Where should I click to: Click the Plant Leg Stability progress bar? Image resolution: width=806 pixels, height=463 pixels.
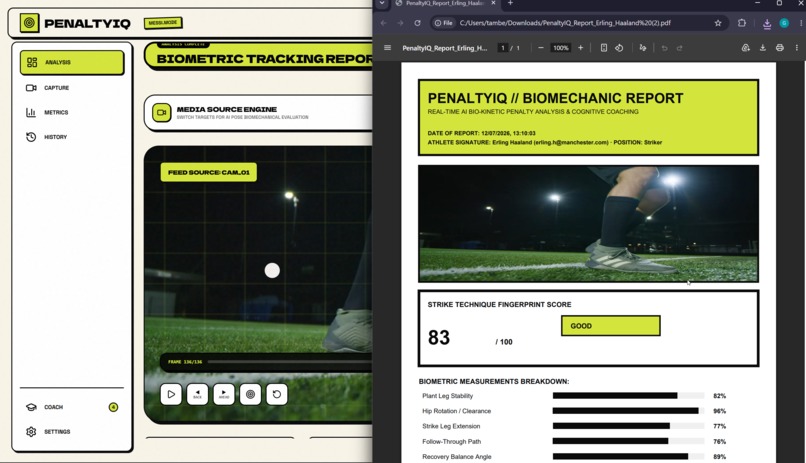point(628,396)
